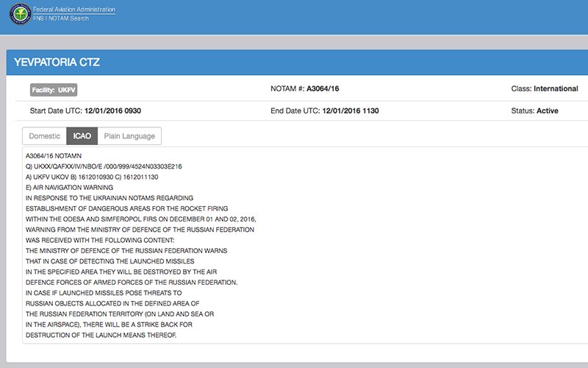Click the A) UKFV UKOV validity line

(92, 177)
